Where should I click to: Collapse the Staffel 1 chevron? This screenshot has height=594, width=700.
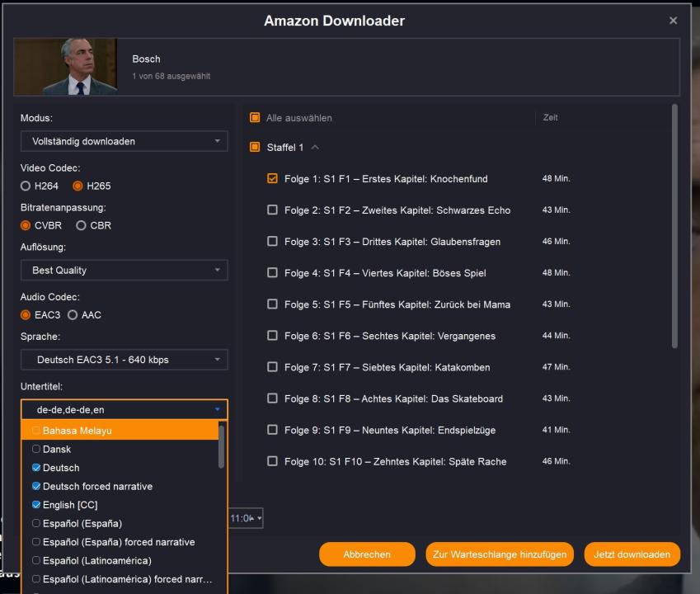pos(315,148)
